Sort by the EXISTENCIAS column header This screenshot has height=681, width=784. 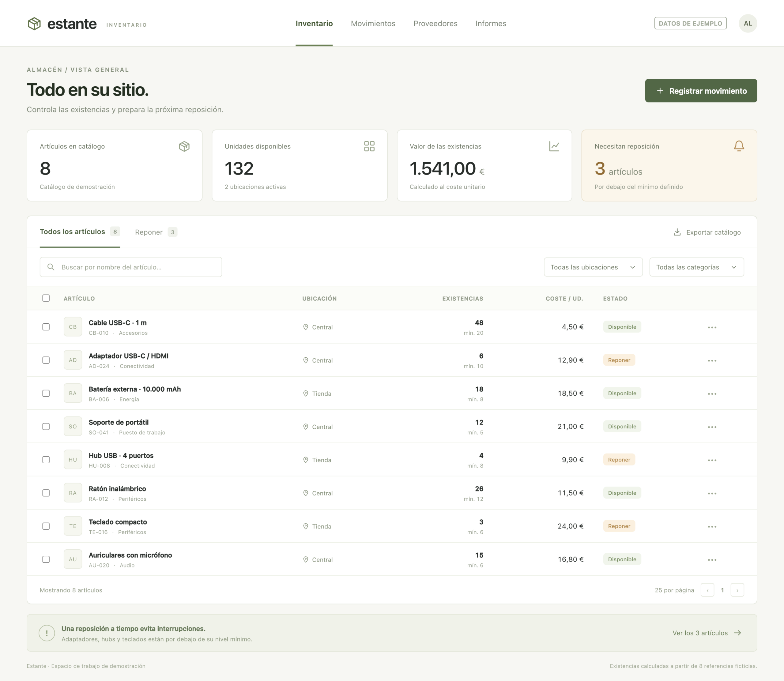pyautogui.click(x=462, y=299)
